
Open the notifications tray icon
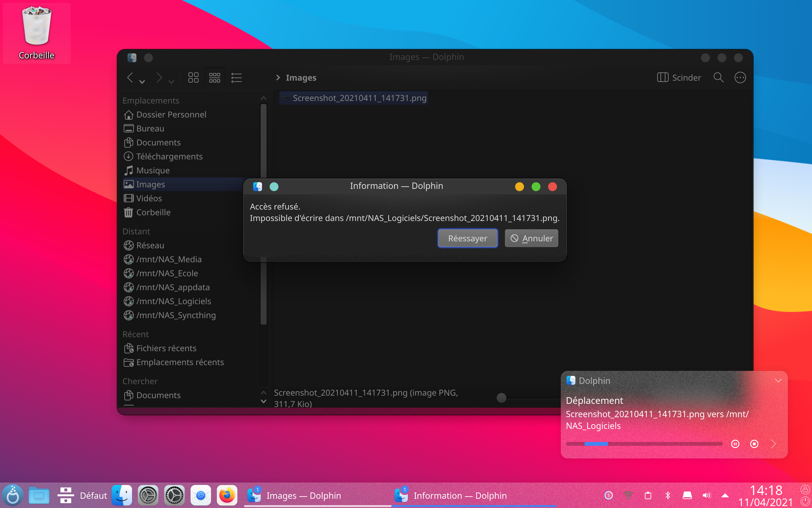coord(608,495)
